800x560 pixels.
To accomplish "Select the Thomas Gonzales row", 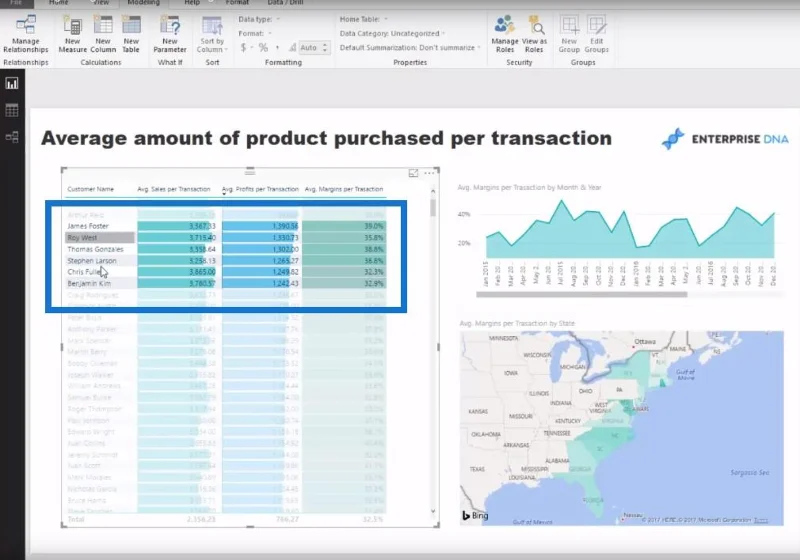I will click(x=226, y=249).
